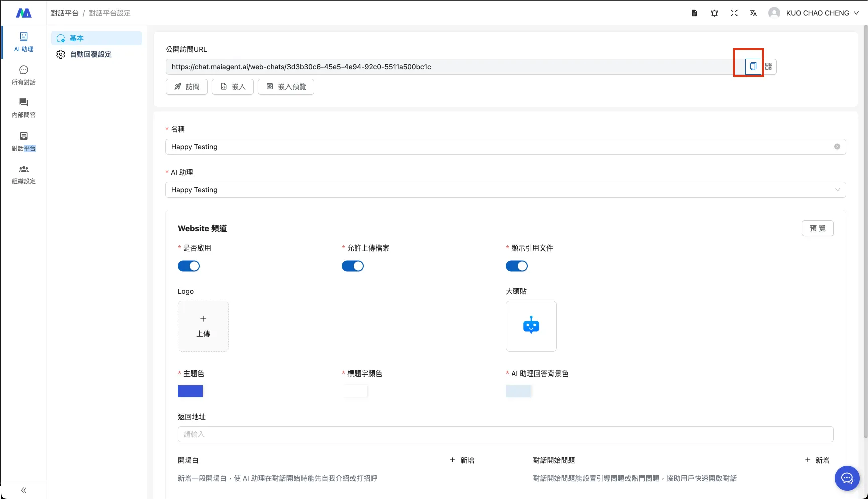The width and height of the screenshot is (868, 499).
Task: Open the KUO CHAO CHENG user menu
Action: click(x=814, y=13)
